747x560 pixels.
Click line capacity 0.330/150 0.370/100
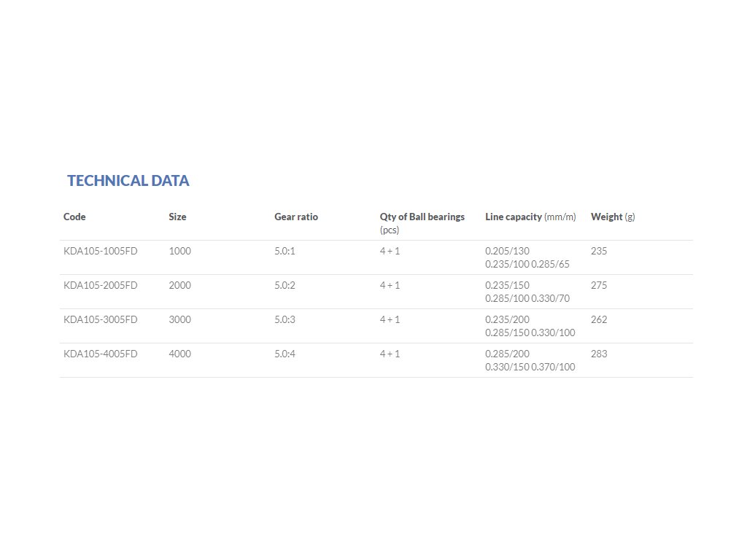click(530, 367)
